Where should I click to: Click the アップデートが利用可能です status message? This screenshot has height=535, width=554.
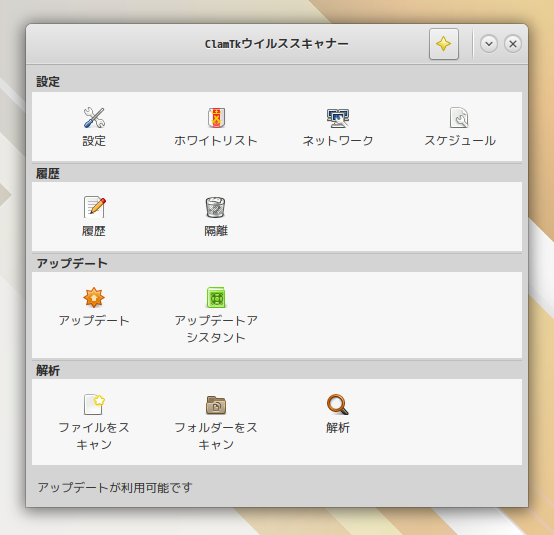tap(115, 488)
